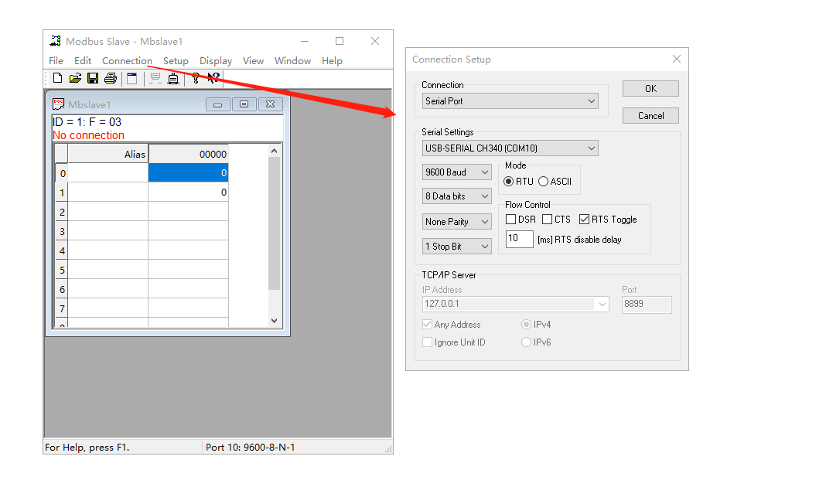The image size is (826, 504).
Task: Click the New document toolbar icon
Action: tap(57, 78)
